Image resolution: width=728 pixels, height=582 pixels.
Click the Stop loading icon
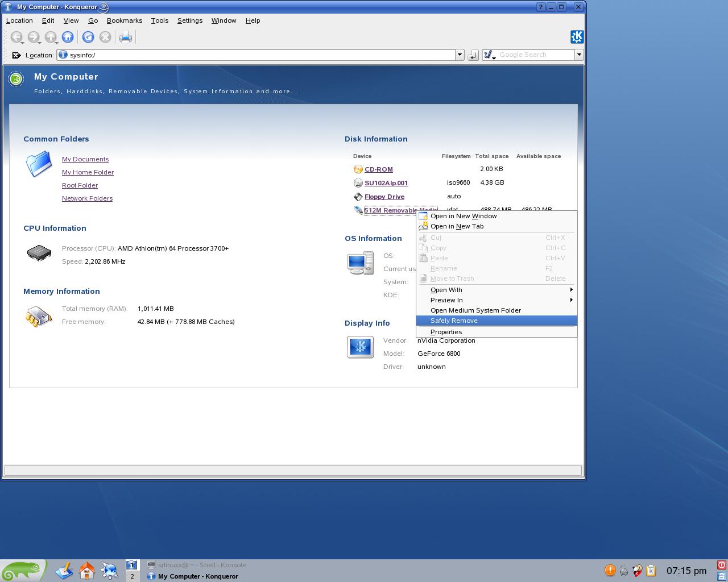[x=105, y=38]
